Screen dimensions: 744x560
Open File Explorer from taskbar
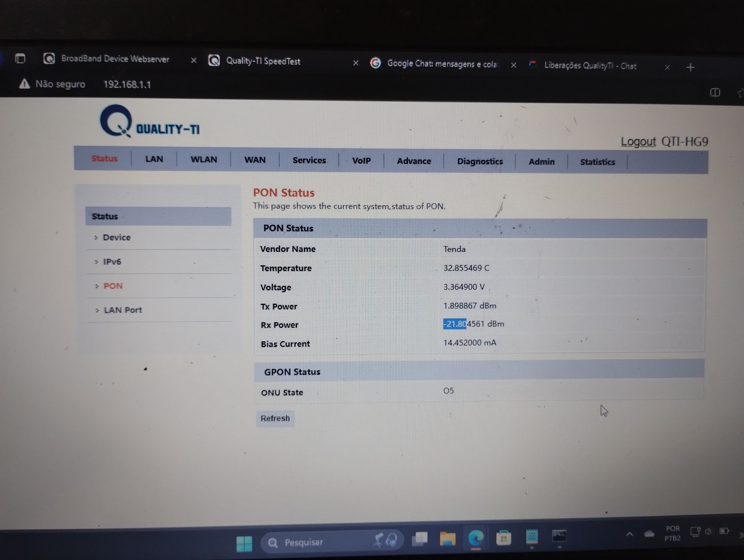click(447, 538)
